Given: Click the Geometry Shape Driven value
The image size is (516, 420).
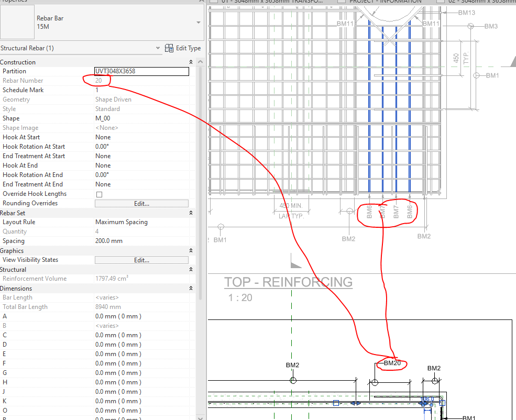Looking at the screenshot, I should (113, 100).
